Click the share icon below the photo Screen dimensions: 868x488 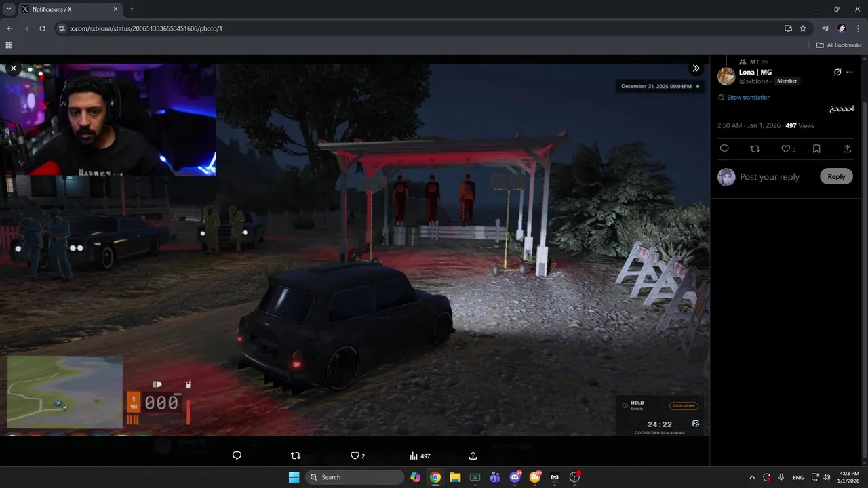click(473, 455)
